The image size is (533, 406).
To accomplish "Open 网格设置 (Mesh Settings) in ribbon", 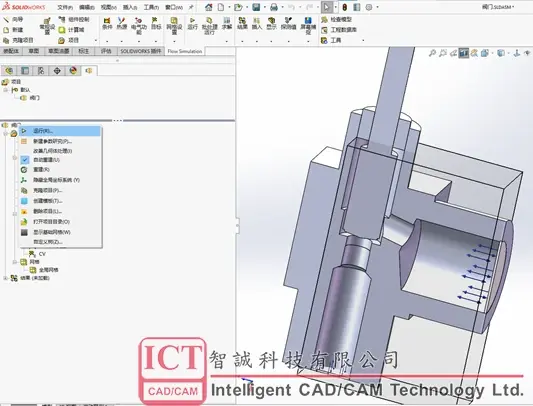I will click(x=174, y=26).
